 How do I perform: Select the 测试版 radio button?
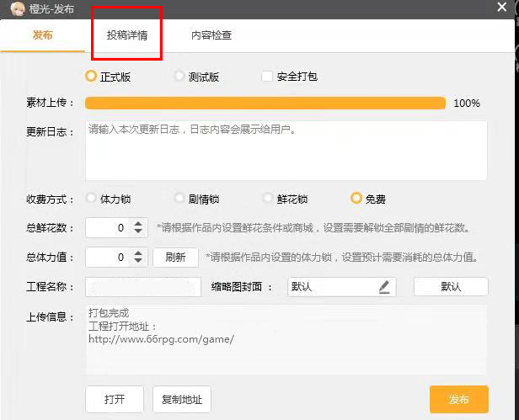179,77
